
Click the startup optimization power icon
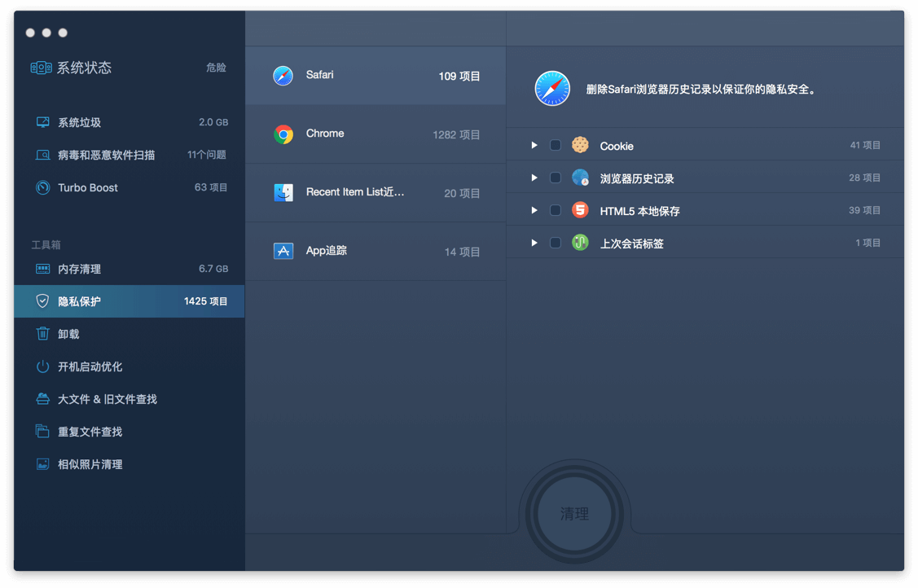click(x=43, y=366)
